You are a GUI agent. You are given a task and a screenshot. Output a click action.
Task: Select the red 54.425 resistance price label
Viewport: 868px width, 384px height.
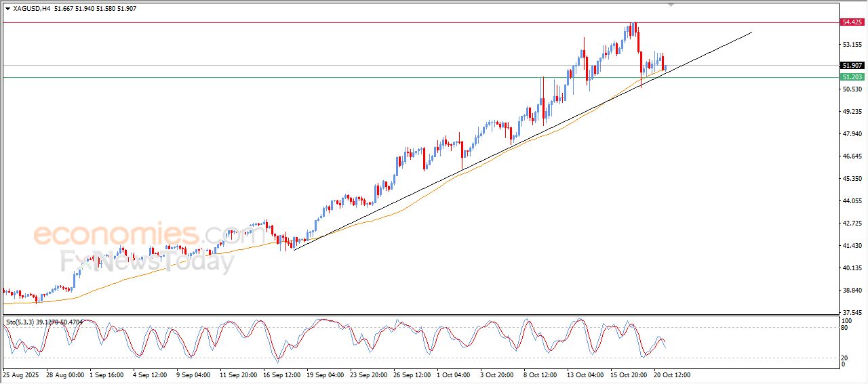tap(851, 22)
